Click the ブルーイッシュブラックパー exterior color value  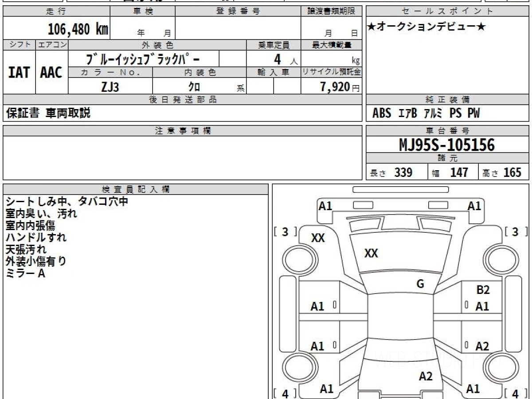click(x=143, y=59)
